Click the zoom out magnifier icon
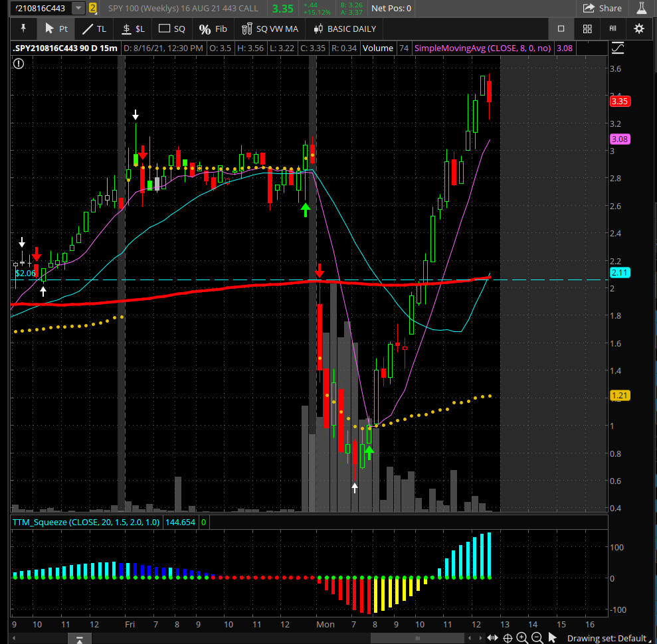657x644 pixels. point(536,638)
